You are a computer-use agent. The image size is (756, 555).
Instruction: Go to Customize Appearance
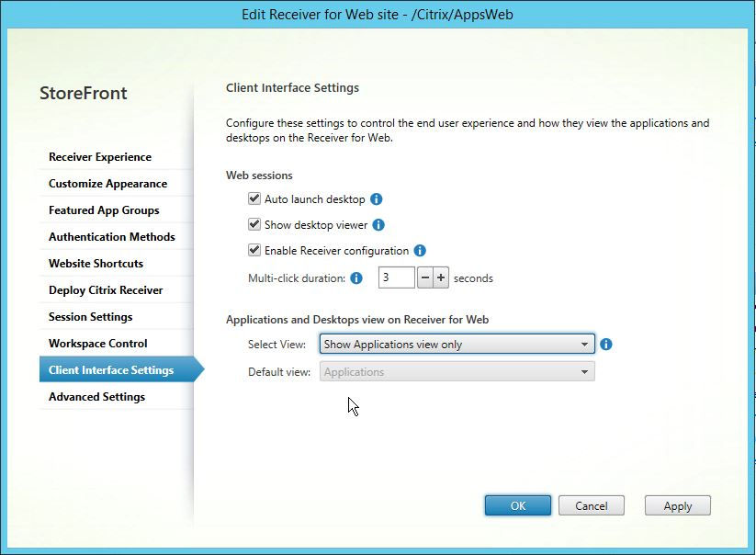click(116, 183)
